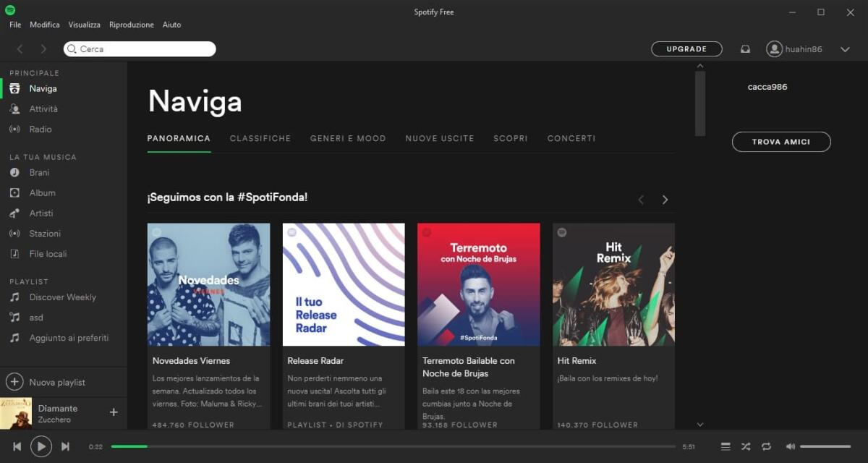The width and height of the screenshot is (868, 463).
Task: Enable shuffle playback
Action: point(746,446)
